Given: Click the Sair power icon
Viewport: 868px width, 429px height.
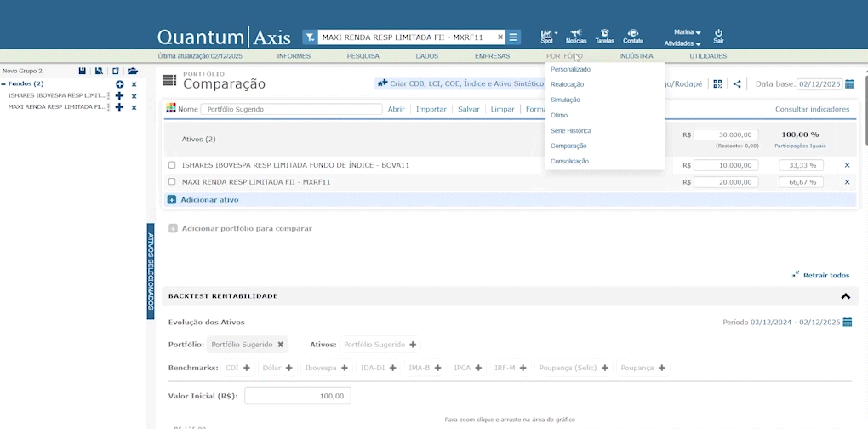Looking at the screenshot, I should 718,34.
